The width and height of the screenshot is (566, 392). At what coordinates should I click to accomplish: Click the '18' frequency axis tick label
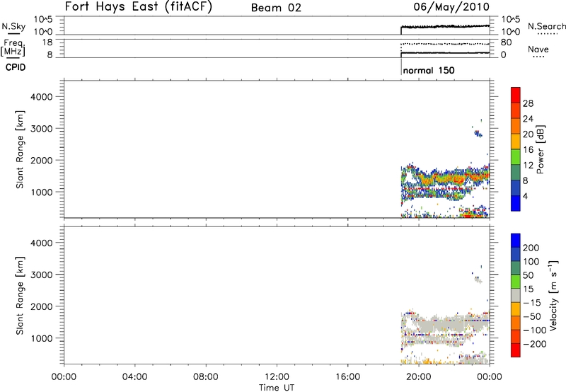coord(47,42)
